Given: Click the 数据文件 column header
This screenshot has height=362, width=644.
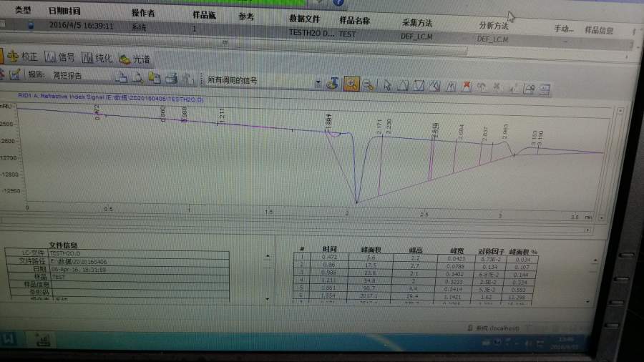Looking at the screenshot, I should [x=304, y=19].
